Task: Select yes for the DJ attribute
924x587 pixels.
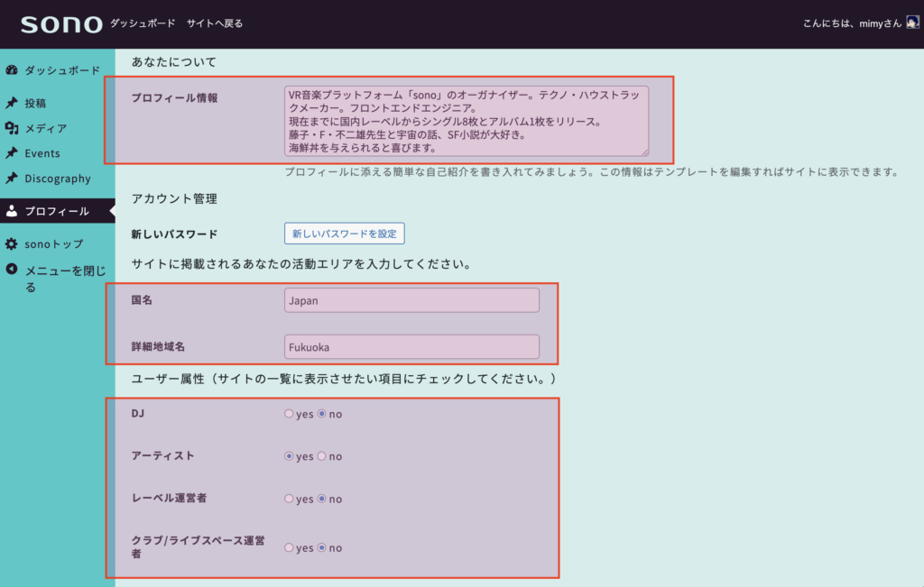Action: 289,414
